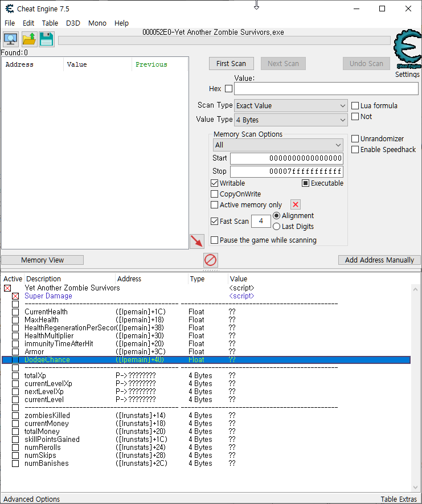The image size is (422, 504).
Task: Click the red X beside Active memory only
Action: click(296, 204)
